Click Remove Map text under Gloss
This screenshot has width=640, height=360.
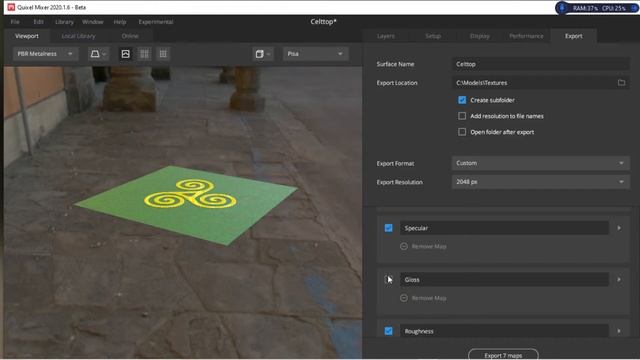coord(429,298)
